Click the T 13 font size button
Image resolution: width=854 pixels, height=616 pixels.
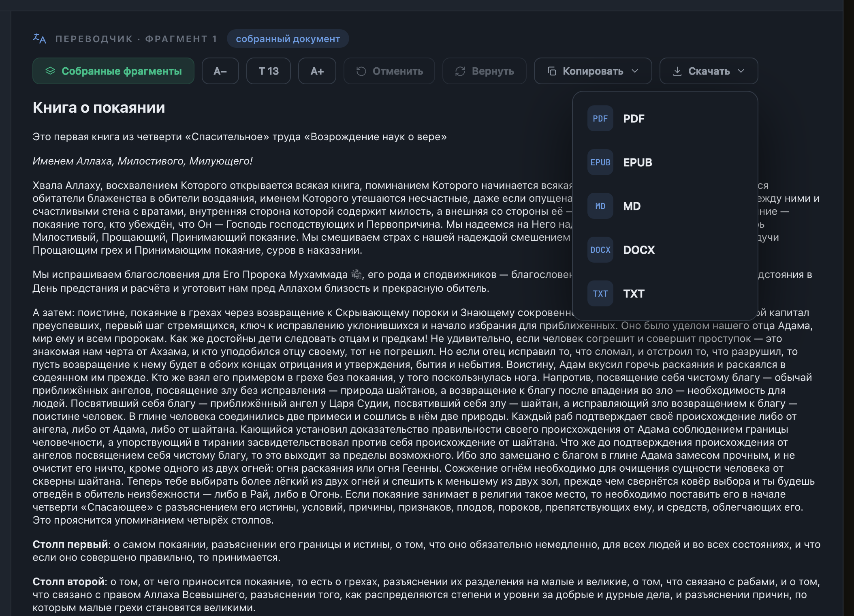pyautogui.click(x=269, y=71)
